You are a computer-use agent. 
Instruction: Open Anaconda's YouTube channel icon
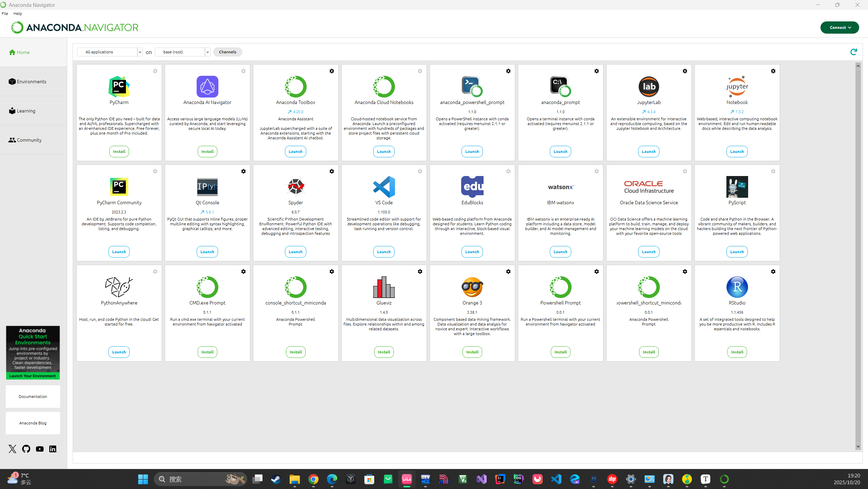coord(39,449)
